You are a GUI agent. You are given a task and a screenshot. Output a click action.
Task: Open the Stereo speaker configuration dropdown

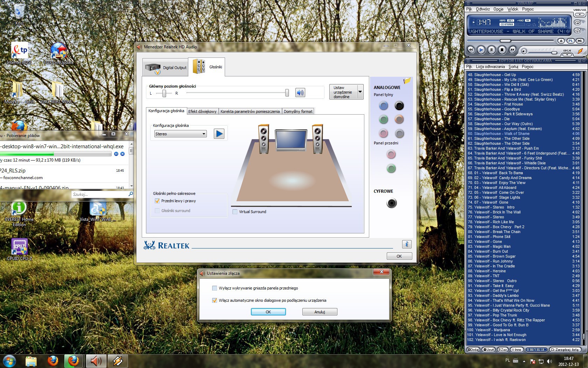[181, 134]
